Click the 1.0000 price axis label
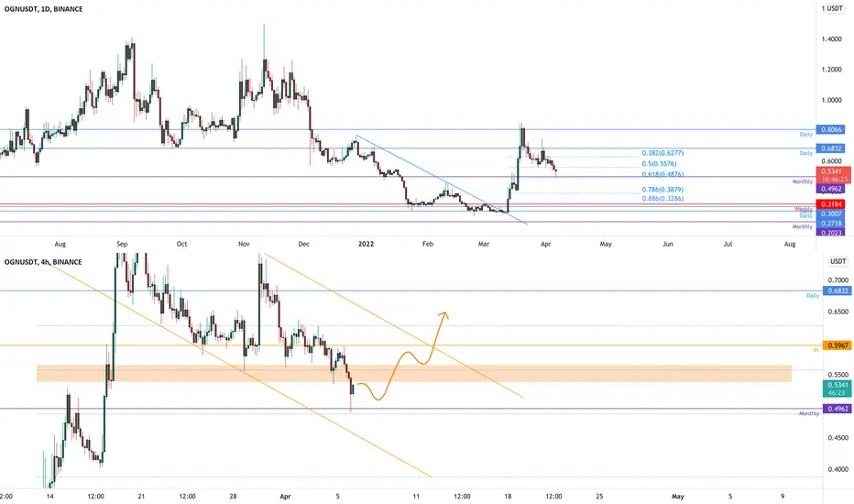 (x=831, y=100)
